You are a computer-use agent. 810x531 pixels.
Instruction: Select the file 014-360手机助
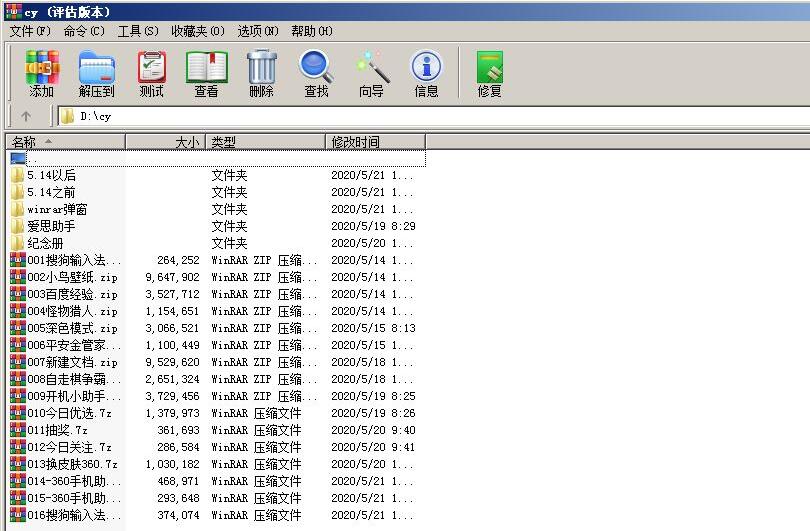[74, 481]
